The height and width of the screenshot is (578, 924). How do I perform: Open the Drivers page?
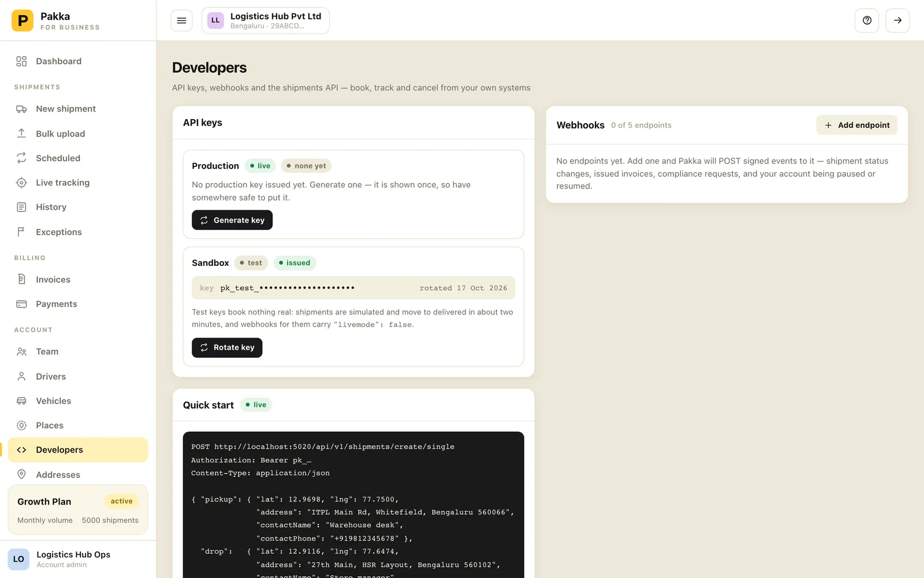[x=78, y=376]
